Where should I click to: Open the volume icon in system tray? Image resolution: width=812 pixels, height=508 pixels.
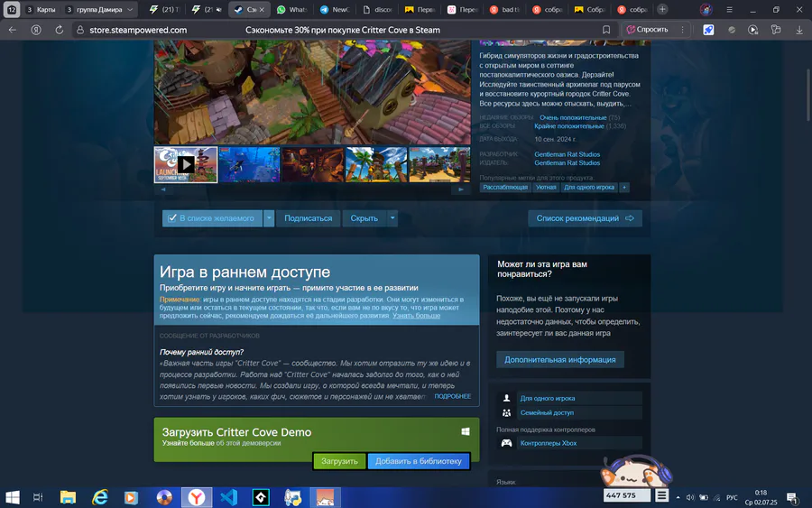pos(690,497)
